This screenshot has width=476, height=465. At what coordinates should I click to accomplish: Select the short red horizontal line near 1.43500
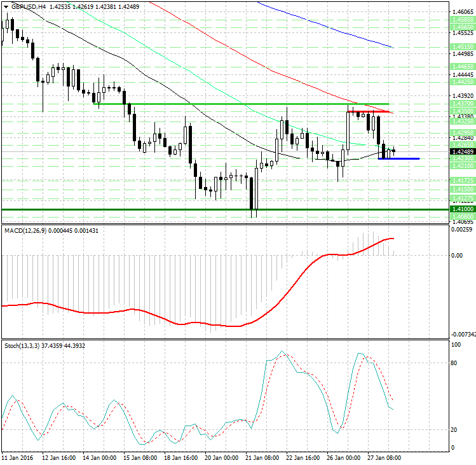tap(369, 111)
